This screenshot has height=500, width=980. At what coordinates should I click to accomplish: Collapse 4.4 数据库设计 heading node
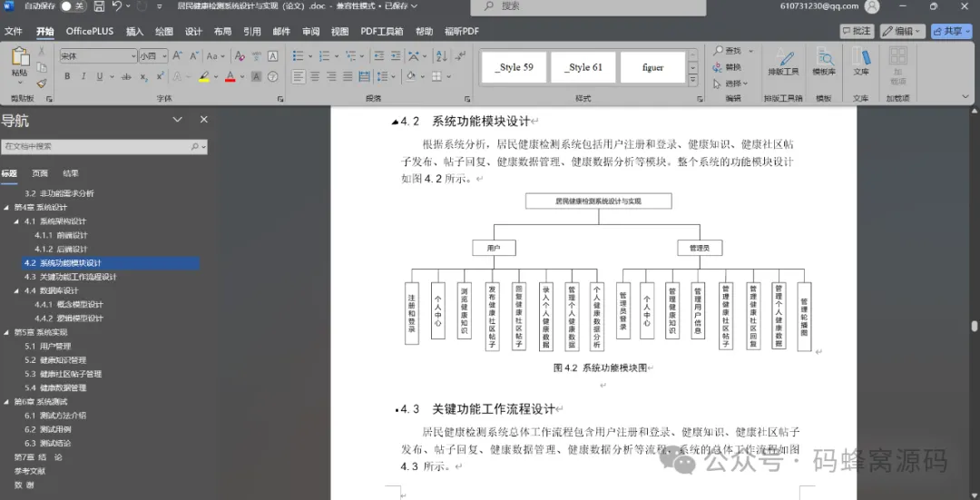[x=17, y=290]
